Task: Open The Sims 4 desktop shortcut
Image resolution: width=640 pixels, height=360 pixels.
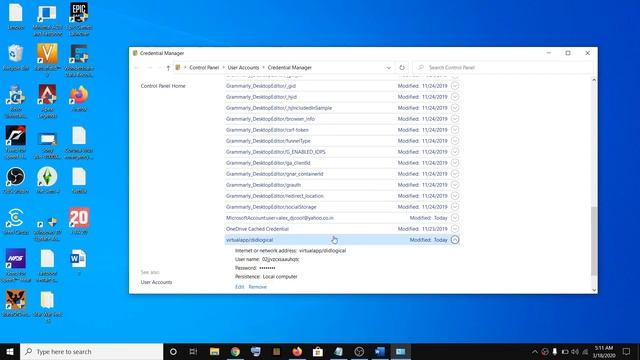Action: (x=47, y=180)
